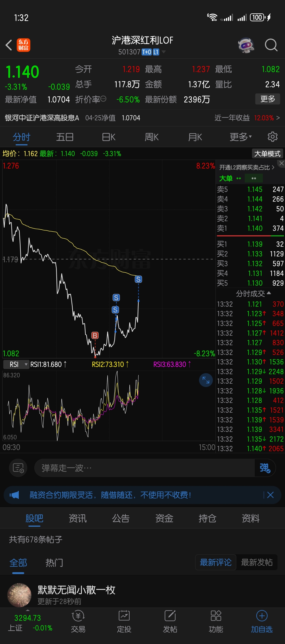Tap the 大单 label in order book
The width and height of the screenshot is (285, 644).
(226, 178)
